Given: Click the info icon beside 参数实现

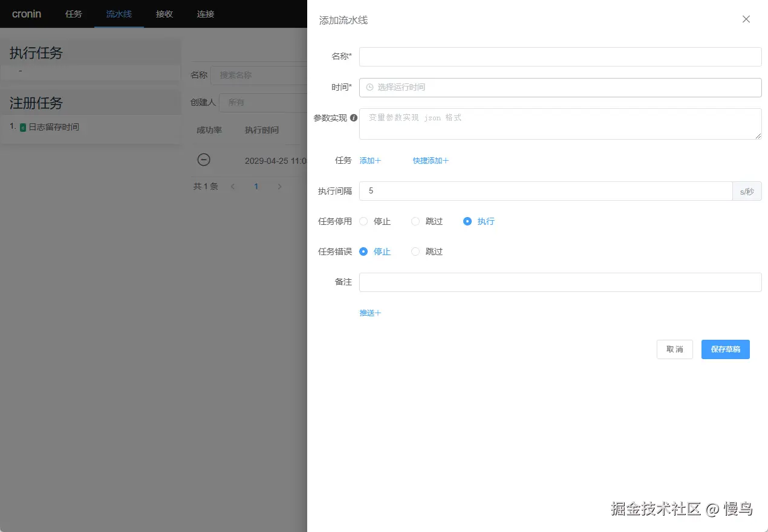Looking at the screenshot, I should point(354,118).
